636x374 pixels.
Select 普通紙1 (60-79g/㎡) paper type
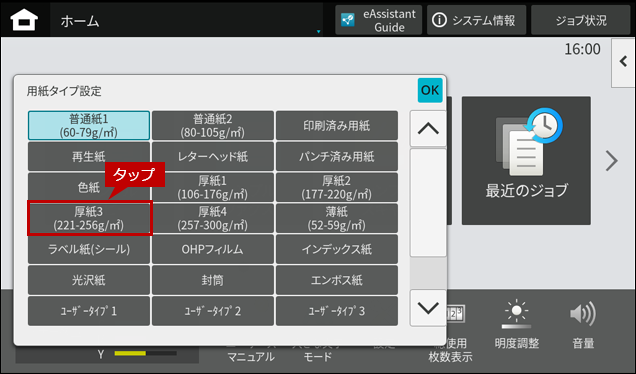click(89, 126)
